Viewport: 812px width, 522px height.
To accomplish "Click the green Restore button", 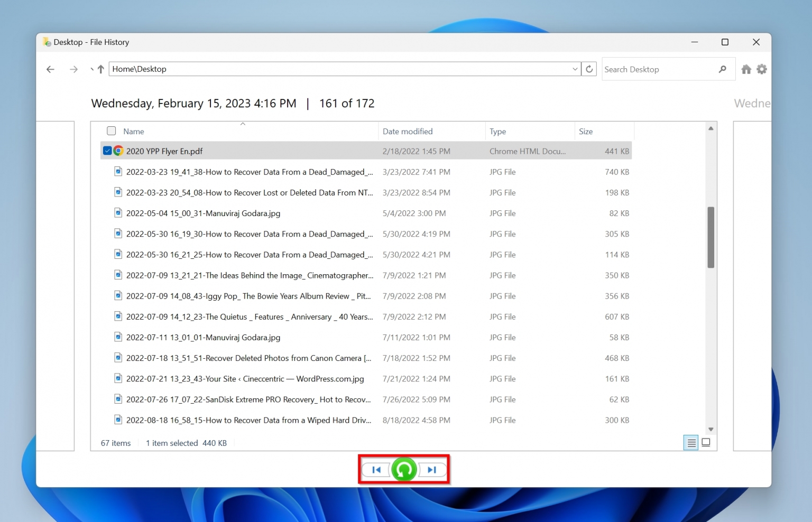I will (403, 469).
